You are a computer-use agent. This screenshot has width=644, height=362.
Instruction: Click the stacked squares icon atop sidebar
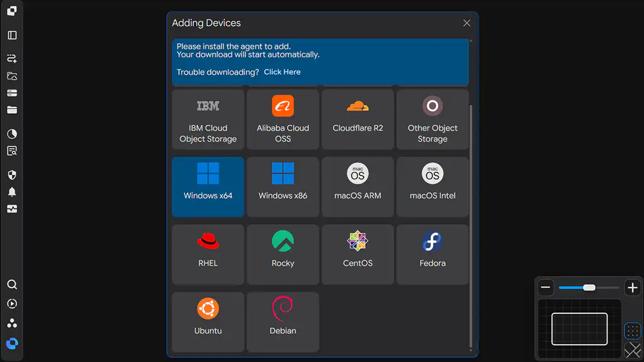point(12,11)
